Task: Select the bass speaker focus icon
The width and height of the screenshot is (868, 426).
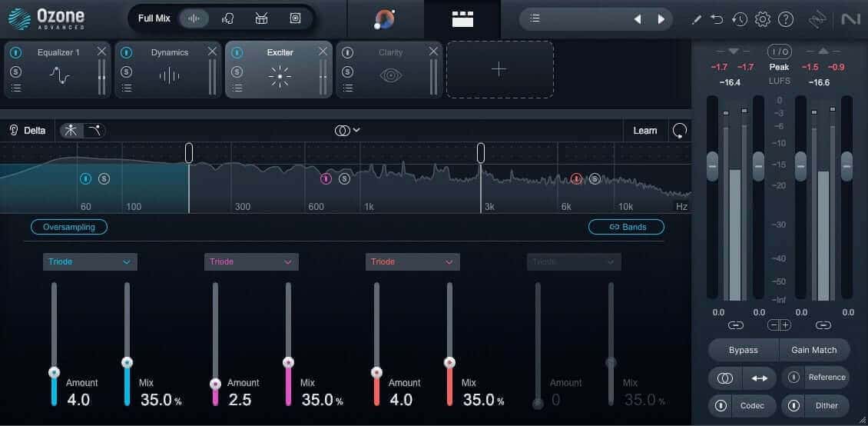Action: (295, 18)
